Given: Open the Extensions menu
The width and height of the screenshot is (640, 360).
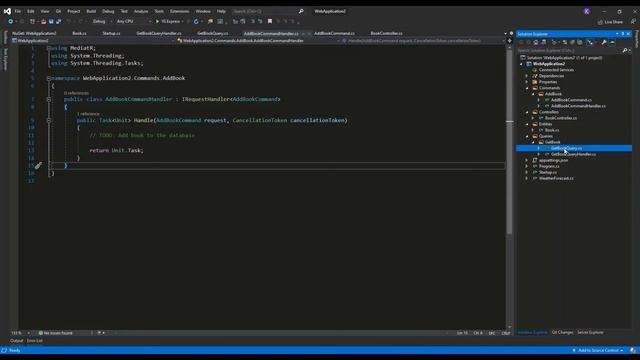Looking at the screenshot, I should click(180, 11).
